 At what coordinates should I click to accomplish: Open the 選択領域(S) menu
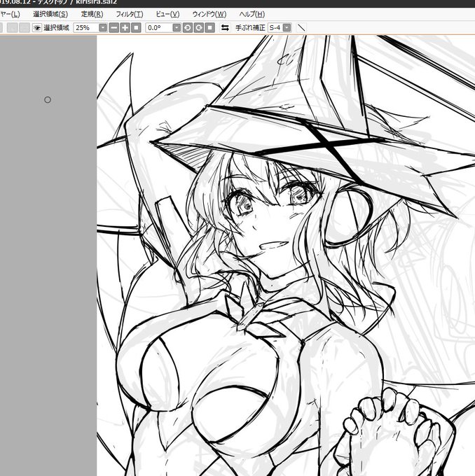click(50, 14)
